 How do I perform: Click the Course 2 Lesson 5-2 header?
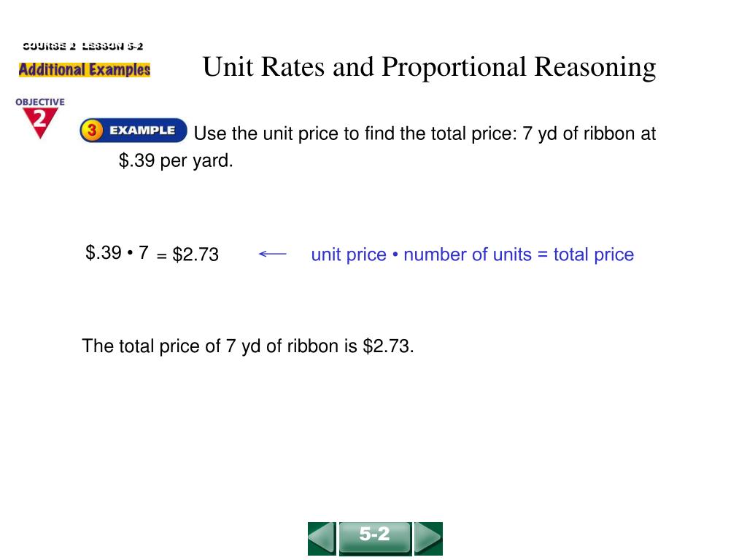(x=83, y=46)
